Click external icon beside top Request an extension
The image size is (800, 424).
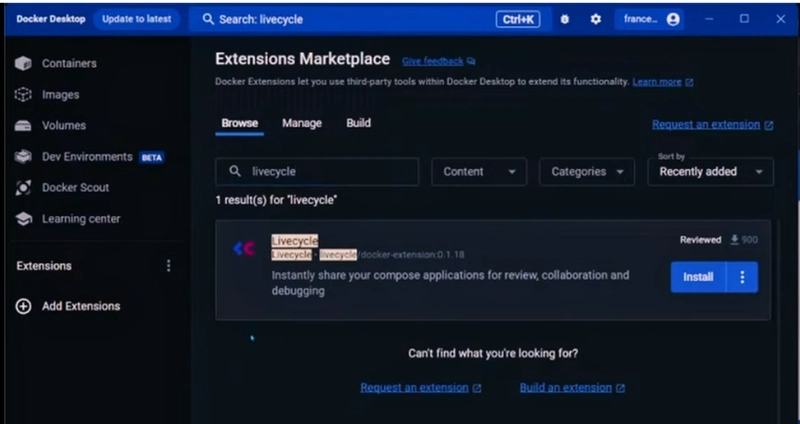[x=768, y=125]
